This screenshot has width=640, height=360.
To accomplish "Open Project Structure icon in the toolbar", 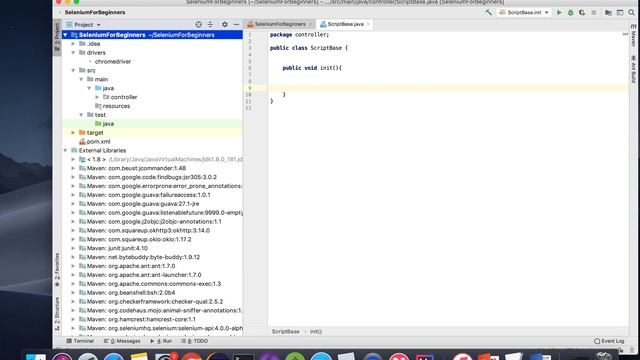I will (608, 13).
